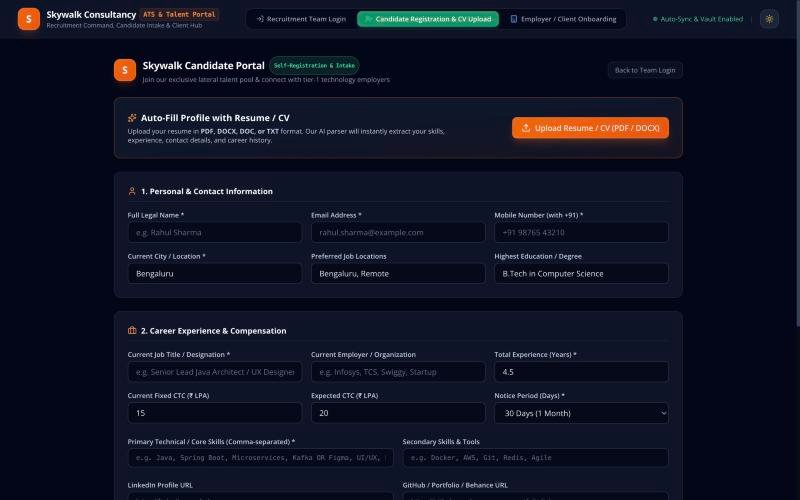The width and height of the screenshot is (800, 500).
Task: Click the Skywalk Candidate Portal S logo
Action: pos(125,70)
